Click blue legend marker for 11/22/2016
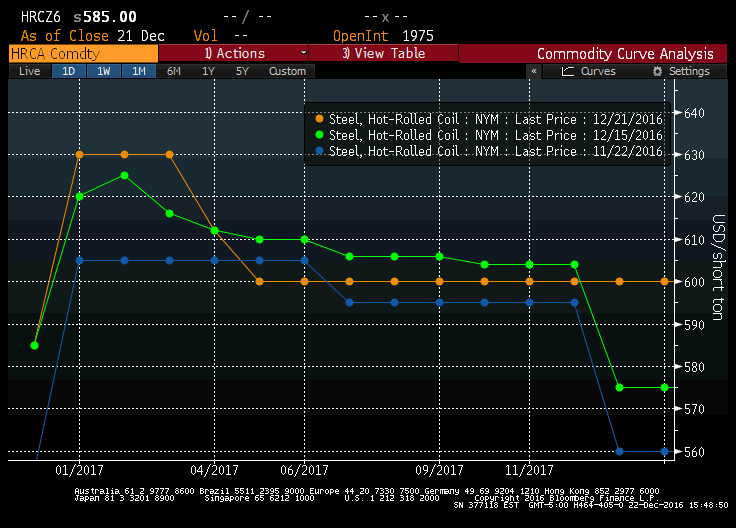736x528 pixels. point(319,151)
